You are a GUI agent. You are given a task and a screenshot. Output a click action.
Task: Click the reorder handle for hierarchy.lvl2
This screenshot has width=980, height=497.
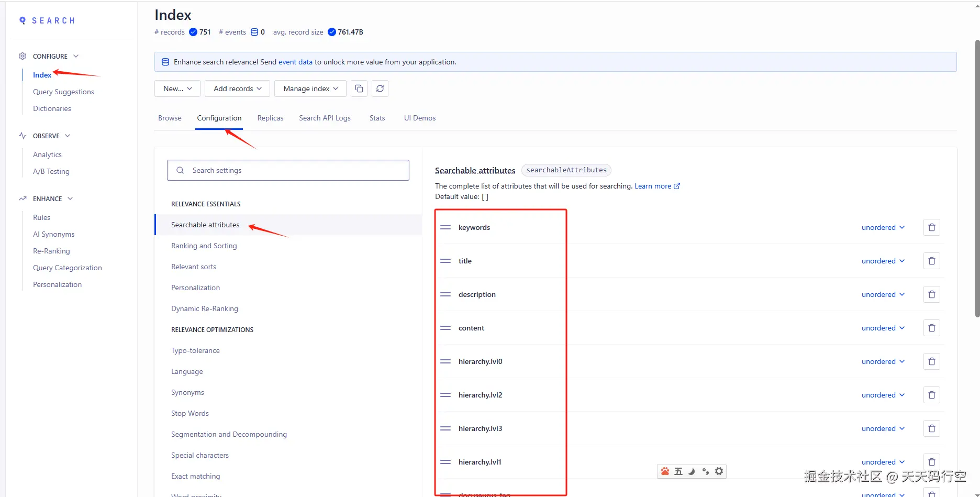[x=446, y=395]
